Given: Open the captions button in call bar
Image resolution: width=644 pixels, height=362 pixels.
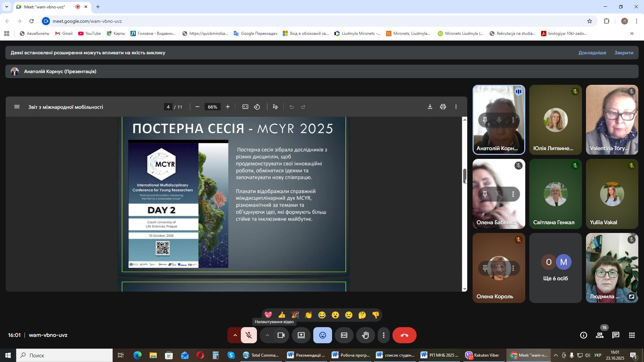Looking at the screenshot, I should point(344,335).
